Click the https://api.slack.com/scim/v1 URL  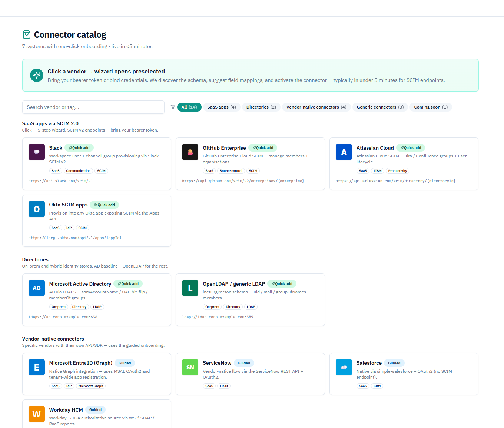click(x=61, y=181)
